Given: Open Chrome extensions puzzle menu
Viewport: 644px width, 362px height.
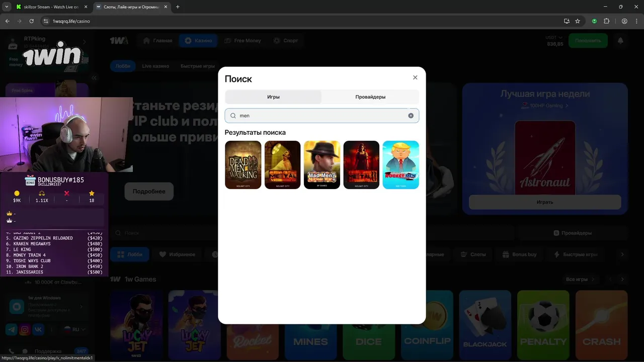Looking at the screenshot, I should (x=606, y=21).
